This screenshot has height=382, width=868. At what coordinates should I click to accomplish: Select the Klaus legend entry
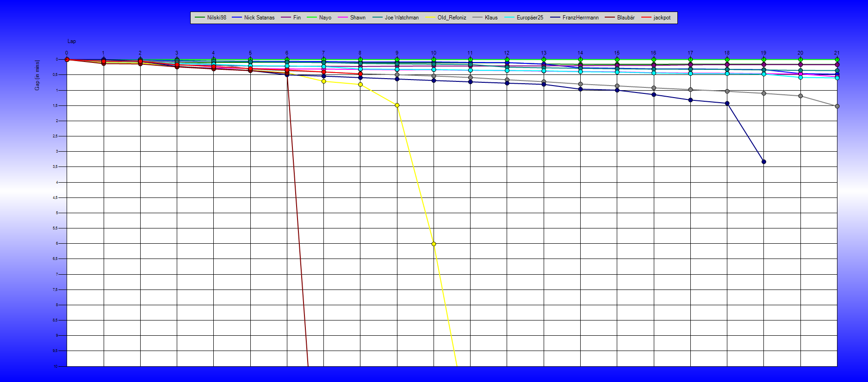[491, 18]
